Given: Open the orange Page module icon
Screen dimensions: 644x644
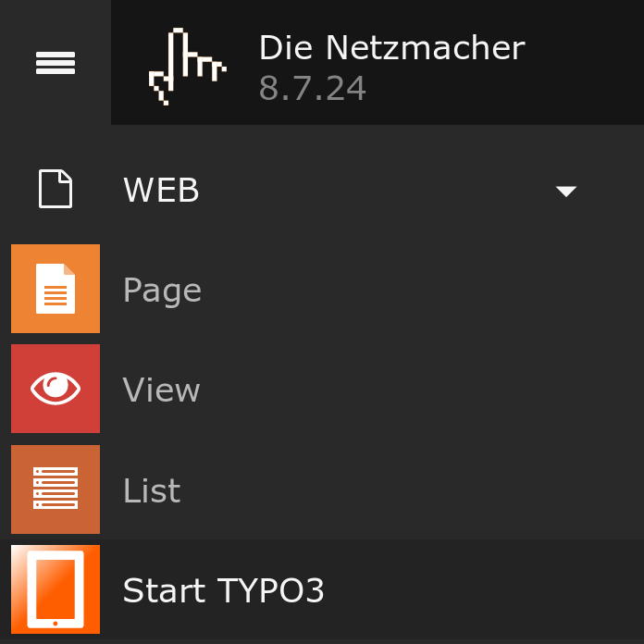Looking at the screenshot, I should tap(56, 289).
